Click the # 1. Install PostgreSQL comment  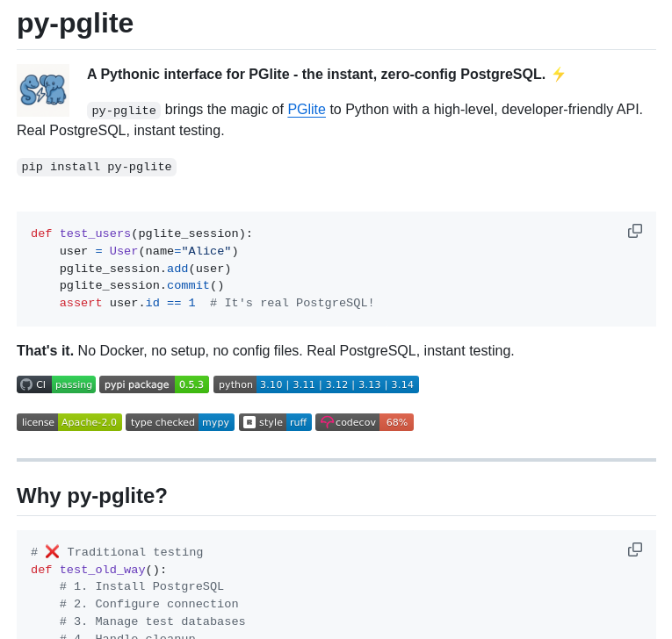141,586
